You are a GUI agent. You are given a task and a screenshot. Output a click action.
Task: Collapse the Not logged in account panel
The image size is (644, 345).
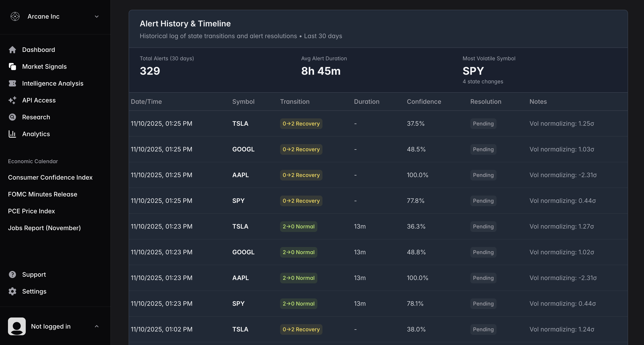pyautogui.click(x=97, y=326)
